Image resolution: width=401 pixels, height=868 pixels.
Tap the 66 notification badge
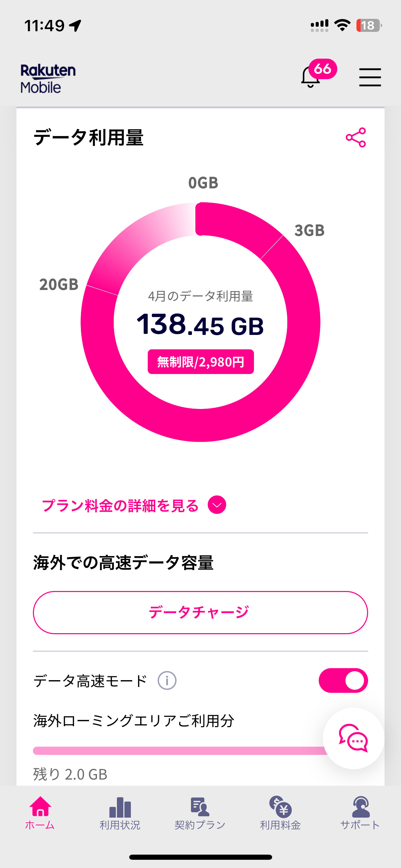tap(323, 69)
